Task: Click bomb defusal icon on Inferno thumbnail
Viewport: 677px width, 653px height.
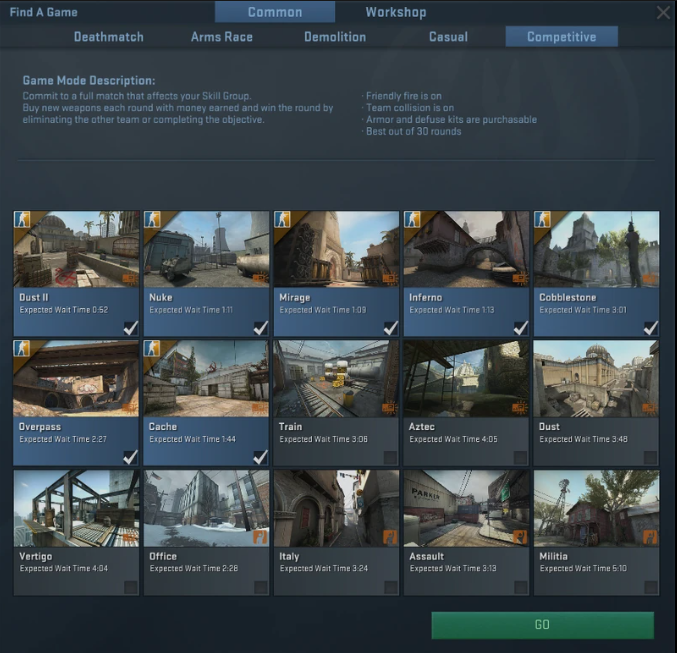Action: [x=520, y=279]
